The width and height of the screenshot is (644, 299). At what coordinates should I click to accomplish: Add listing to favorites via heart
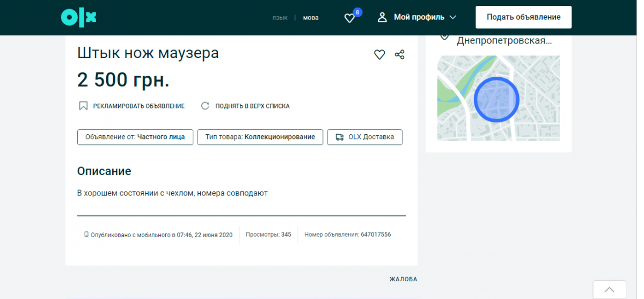coord(379,54)
